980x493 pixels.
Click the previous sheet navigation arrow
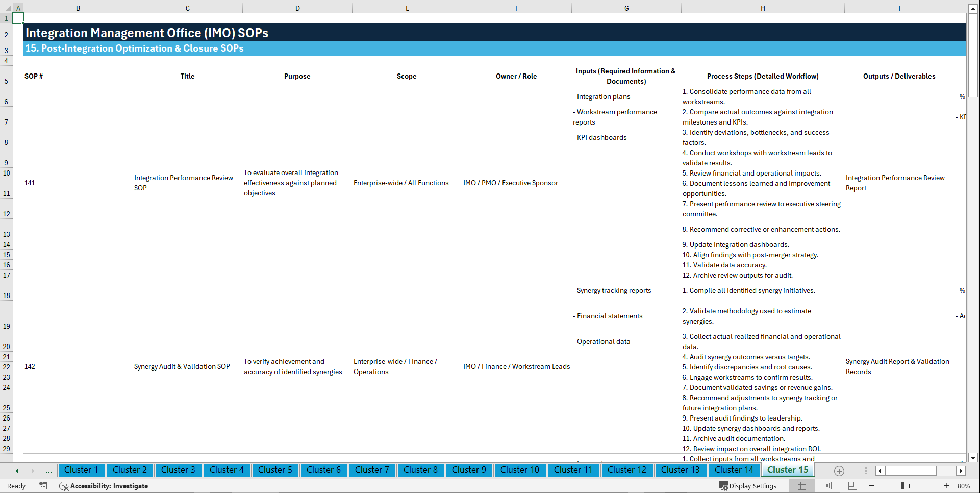[x=16, y=471]
